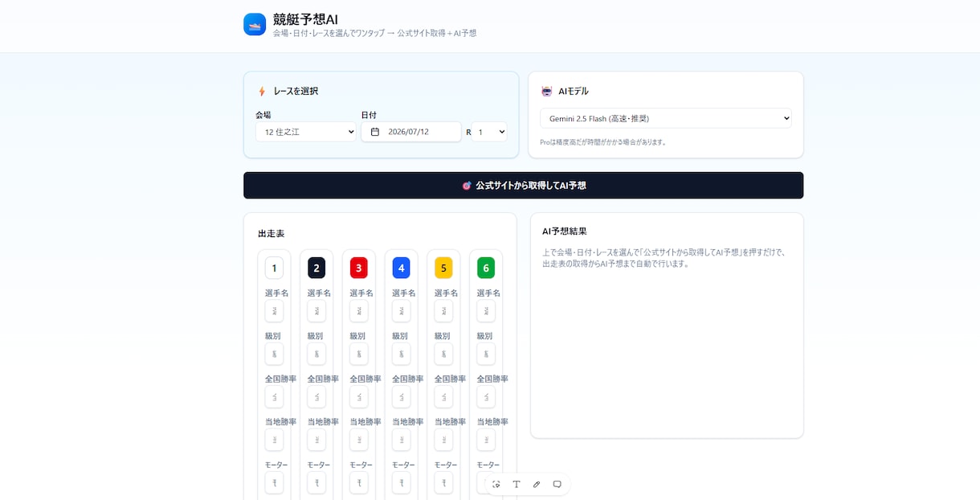
Task: Click boat 1 当地勝率 input field
Action: click(274, 440)
